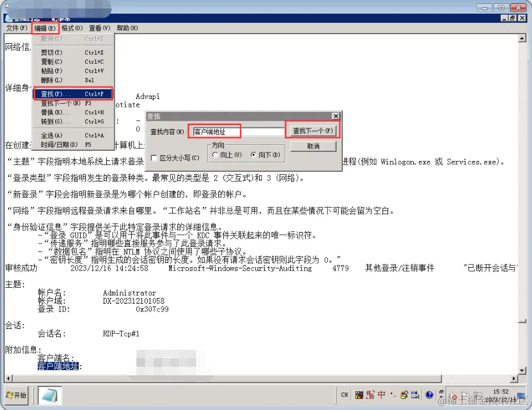The width and height of the screenshot is (532, 410).
Task: Click the horizontal scrollbar thumb
Action: tap(227, 378)
